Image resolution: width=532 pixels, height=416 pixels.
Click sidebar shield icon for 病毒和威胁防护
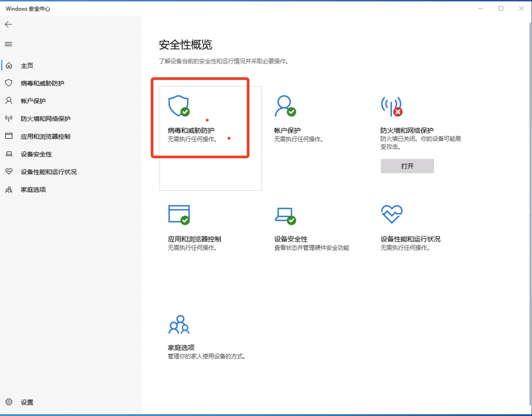click(x=9, y=83)
